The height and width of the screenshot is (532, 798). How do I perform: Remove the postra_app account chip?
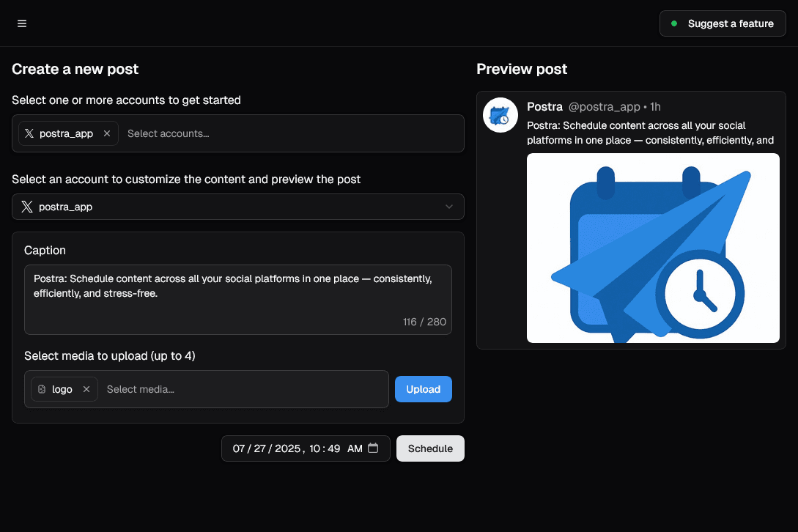coord(107,133)
